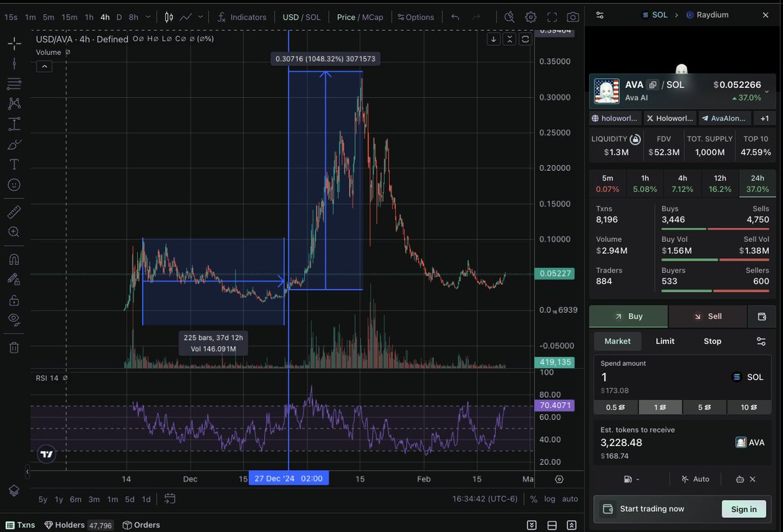Switch to the Sell tab

click(707, 316)
